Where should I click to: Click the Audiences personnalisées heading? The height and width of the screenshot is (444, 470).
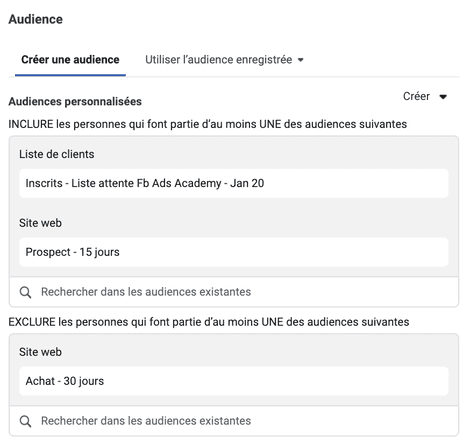75,101
